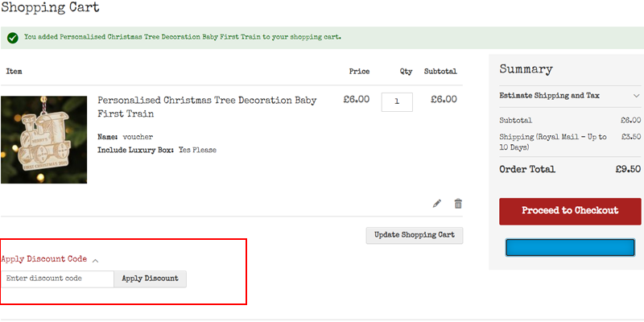Open the Personalised Christmas Tree Decoration product link

[207, 107]
